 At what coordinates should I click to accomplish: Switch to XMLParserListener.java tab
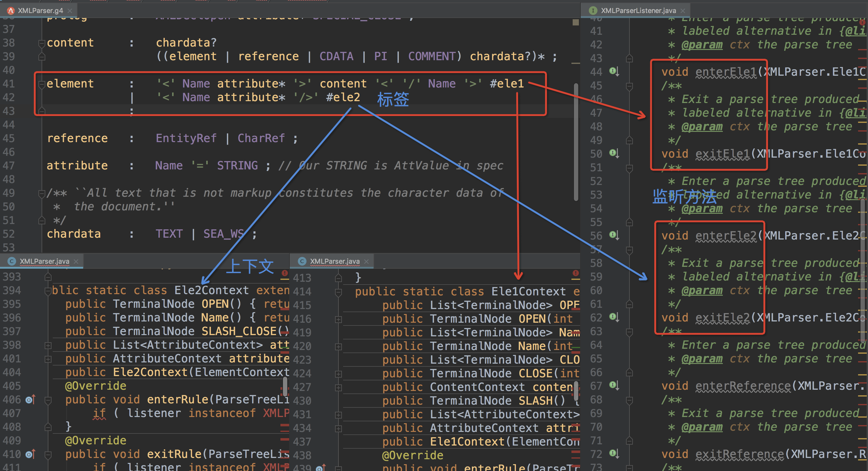point(638,11)
